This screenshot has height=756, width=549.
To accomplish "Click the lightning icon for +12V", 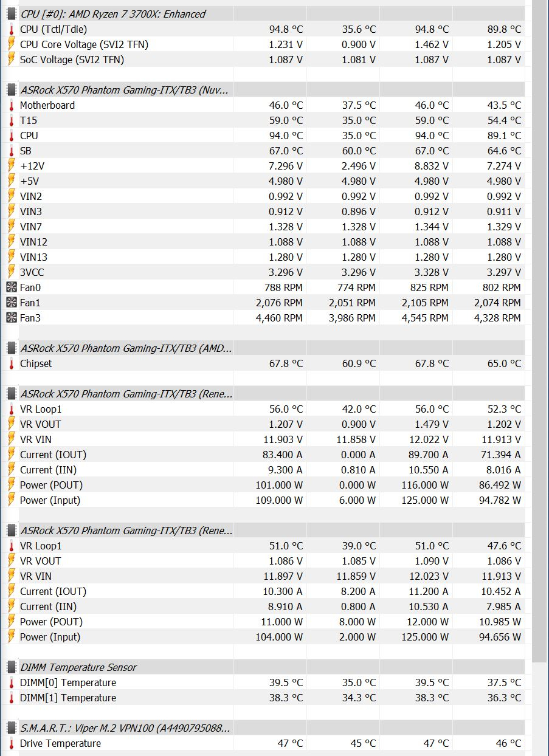I will click(11, 165).
